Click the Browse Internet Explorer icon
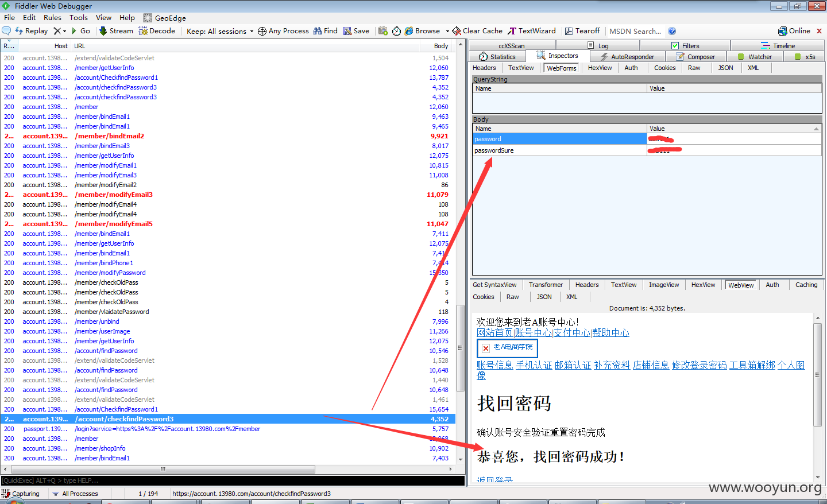The width and height of the screenshot is (827, 504). pyautogui.click(x=409, y=31)
